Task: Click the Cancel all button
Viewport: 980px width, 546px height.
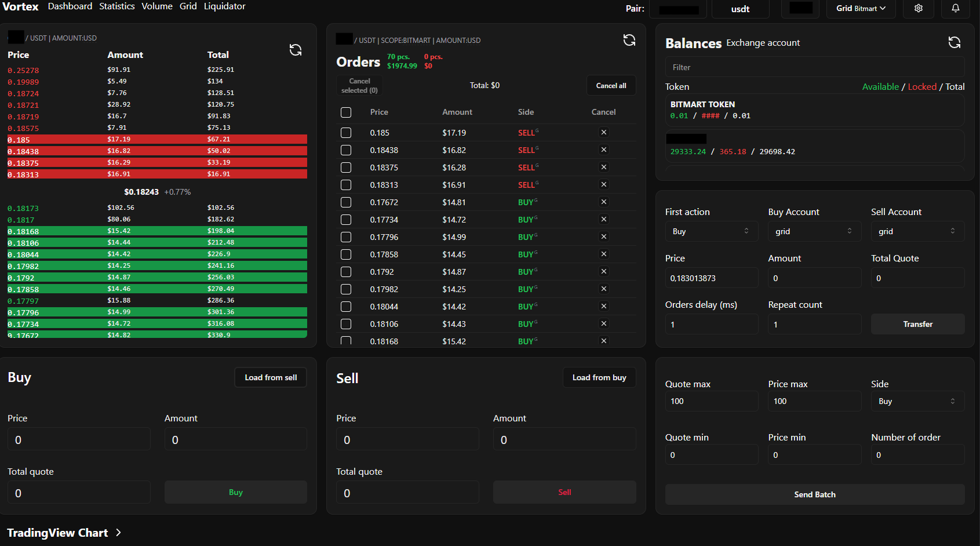Action: [611, 86]
